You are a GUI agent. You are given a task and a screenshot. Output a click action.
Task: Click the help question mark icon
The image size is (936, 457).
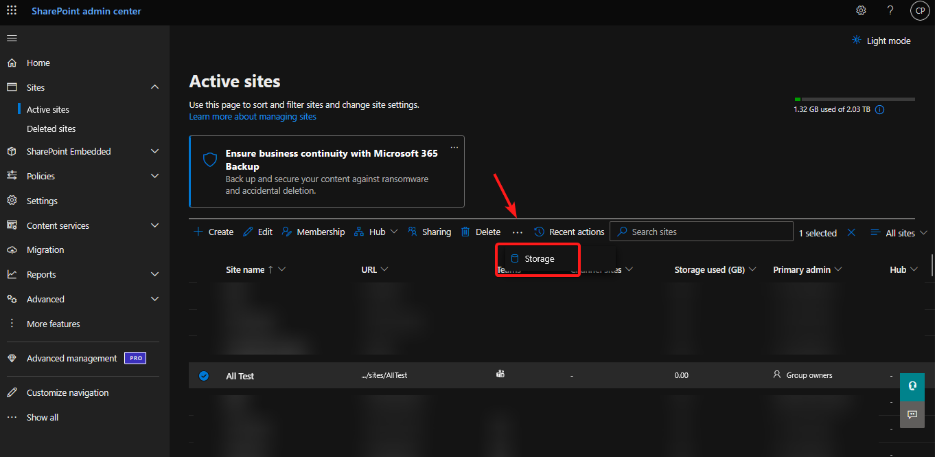[890, 10]
